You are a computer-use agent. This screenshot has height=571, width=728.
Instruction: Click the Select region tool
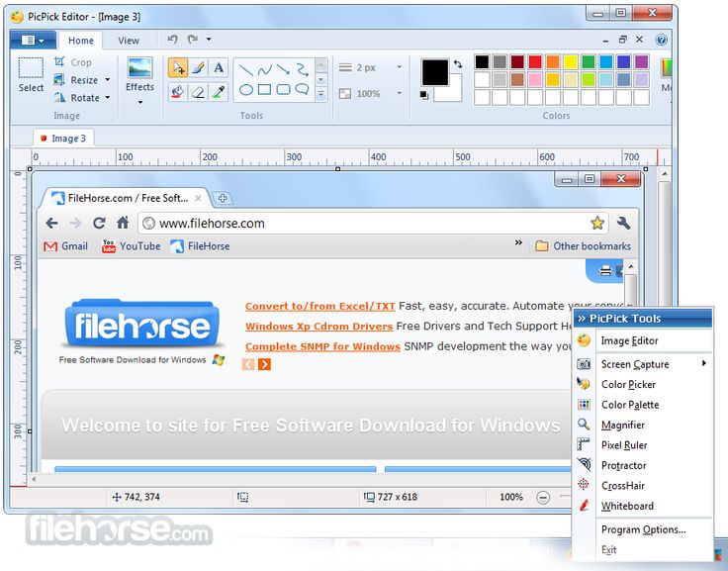[x=31, y=74]
